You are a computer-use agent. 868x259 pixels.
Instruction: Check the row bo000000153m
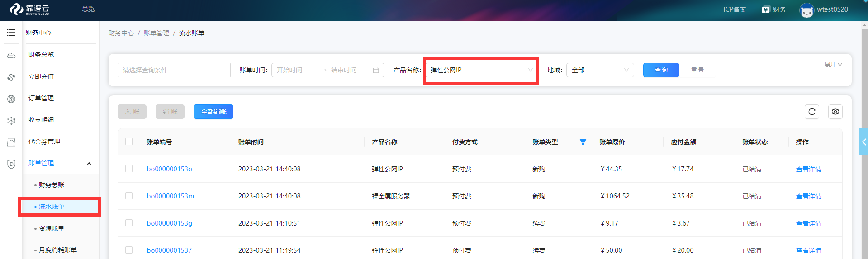pyautogui.click(x=129, y=196)
